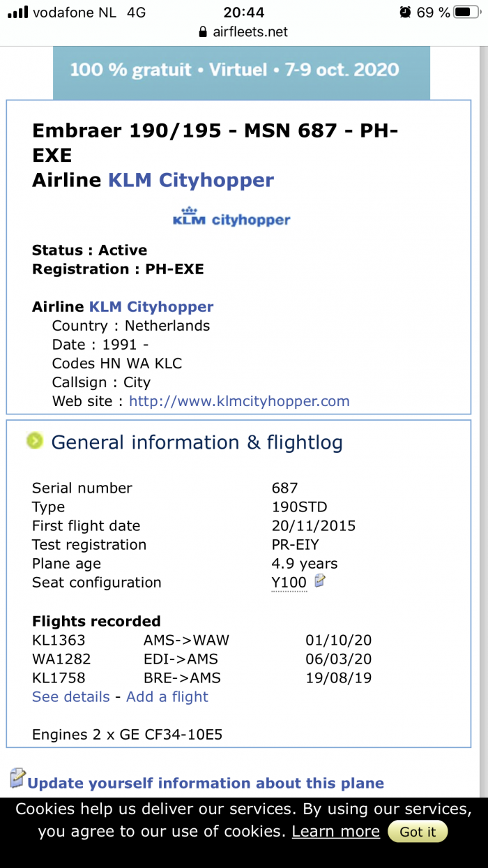Screen dimensions: 488x868
Task: Open the KLM Cityhopper link in heading
Action: click(191, 180)
